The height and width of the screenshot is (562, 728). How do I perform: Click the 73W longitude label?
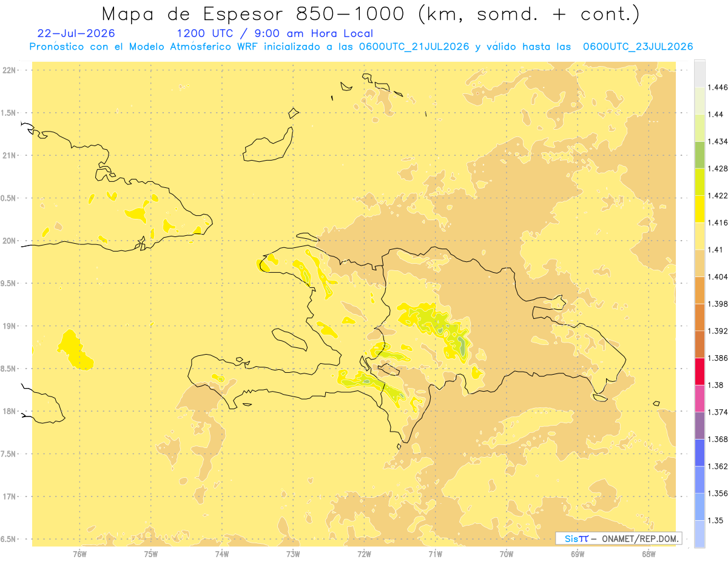(293, 554)
